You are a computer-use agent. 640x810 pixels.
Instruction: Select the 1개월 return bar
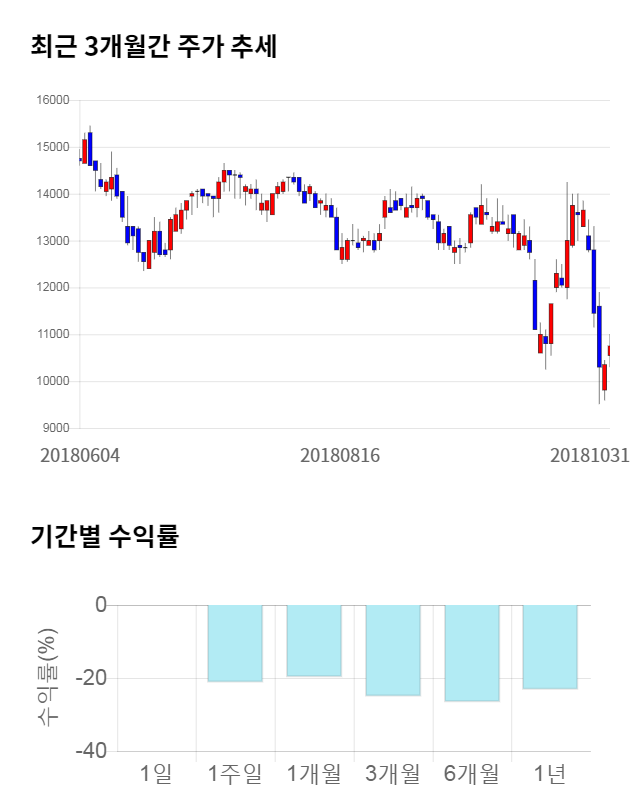(x=314, y=641)
